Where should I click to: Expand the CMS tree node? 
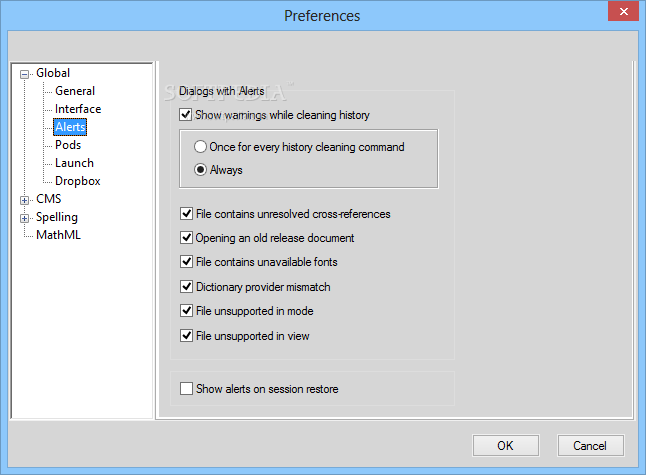24,200
